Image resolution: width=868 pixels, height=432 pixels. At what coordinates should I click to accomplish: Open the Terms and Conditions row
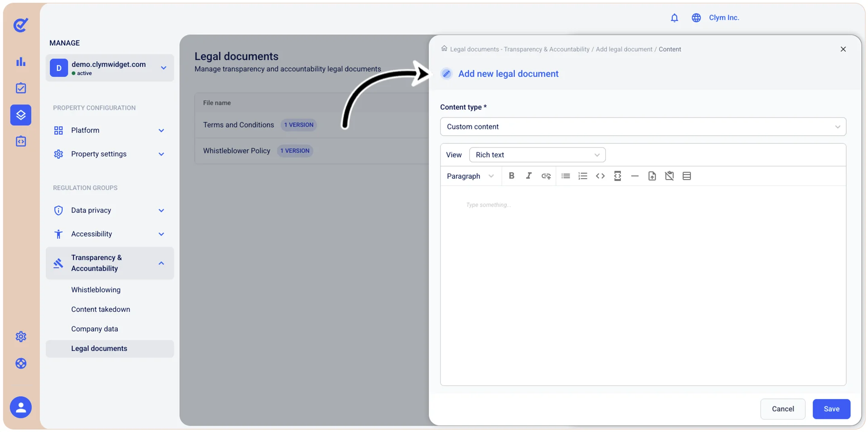pyautogui.click(x=312, y=125)
